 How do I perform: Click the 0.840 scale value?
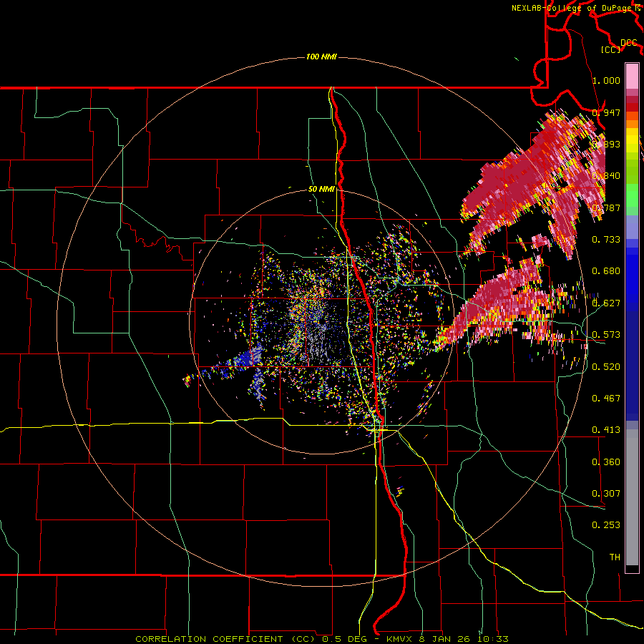click(x=606, y=176)
